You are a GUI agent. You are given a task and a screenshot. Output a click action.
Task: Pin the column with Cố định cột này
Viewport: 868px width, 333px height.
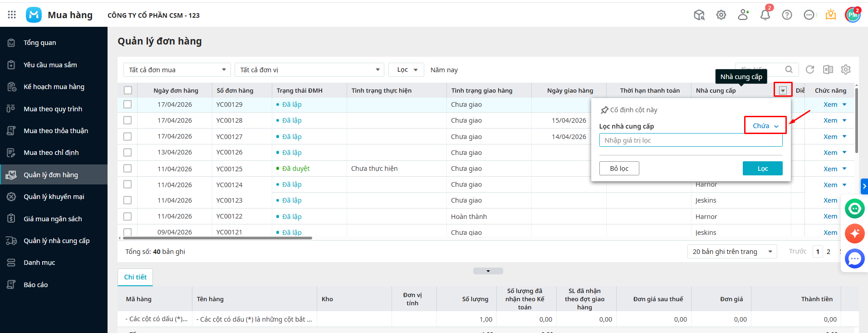coord(628,110)
